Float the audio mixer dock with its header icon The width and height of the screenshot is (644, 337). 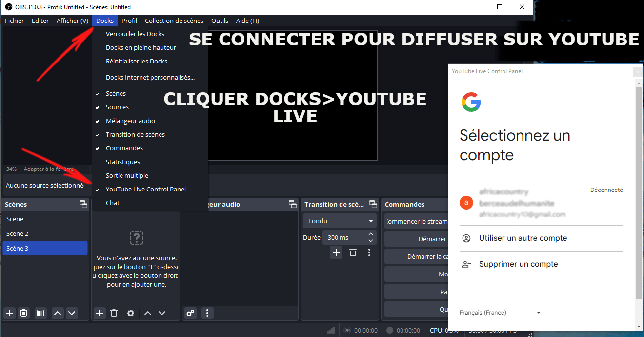point(292,204)
